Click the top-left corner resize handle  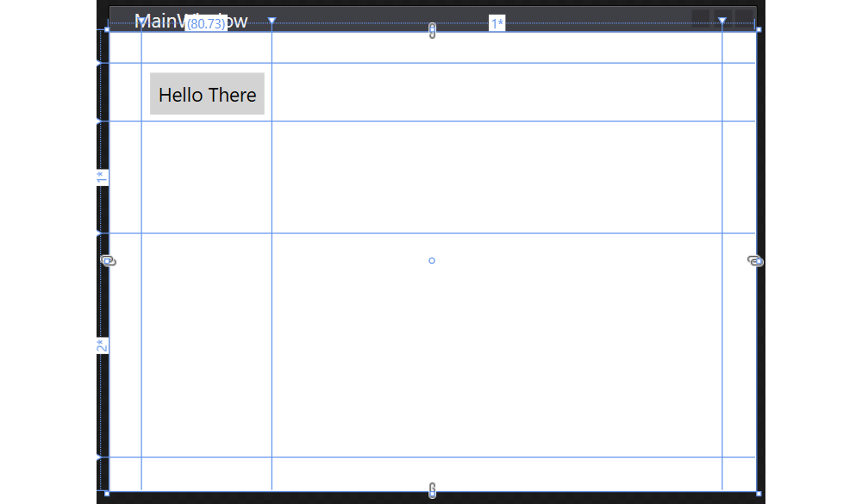pos(107,29)
